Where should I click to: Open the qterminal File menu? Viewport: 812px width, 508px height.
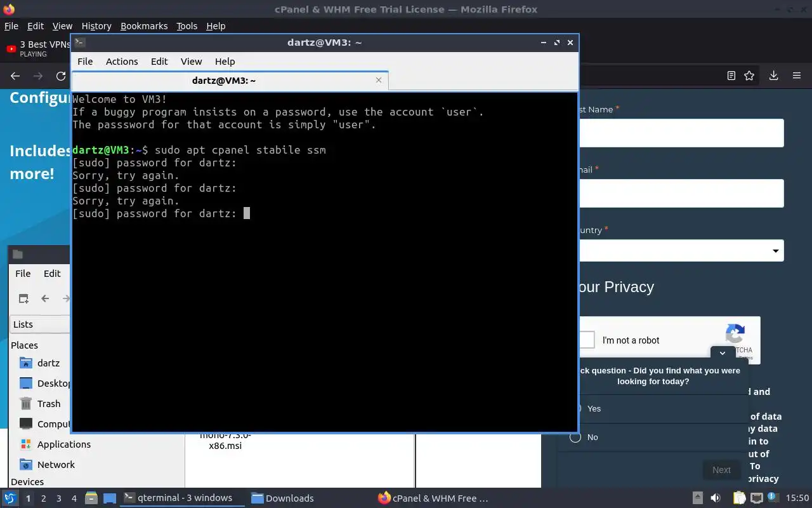tap(85, 62)
